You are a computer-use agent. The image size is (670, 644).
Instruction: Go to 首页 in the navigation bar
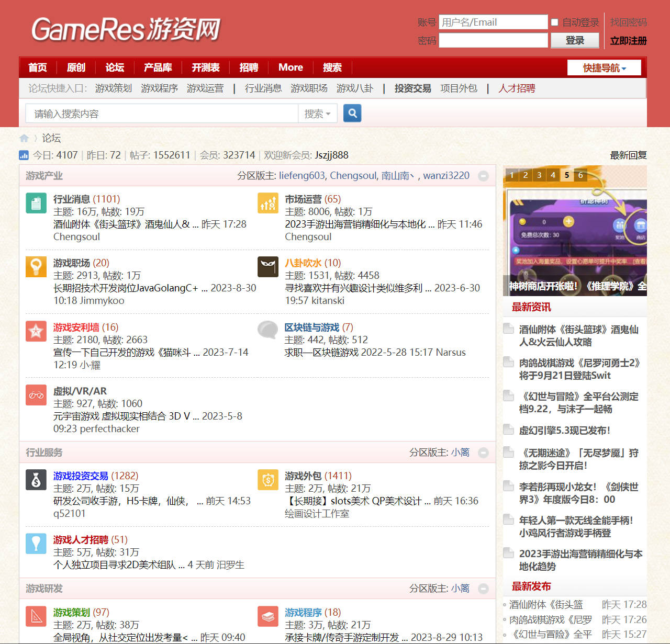38,67
